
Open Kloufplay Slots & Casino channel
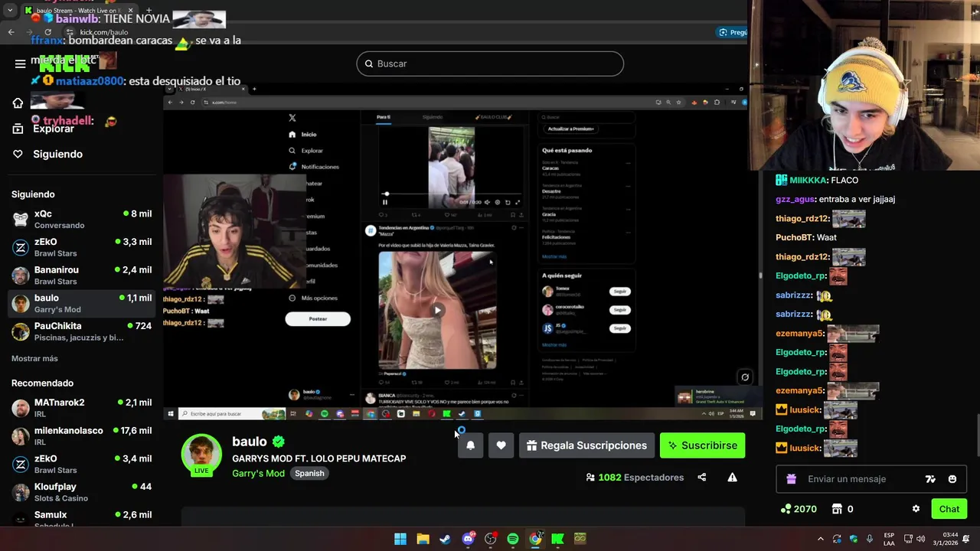click(81, 492)
